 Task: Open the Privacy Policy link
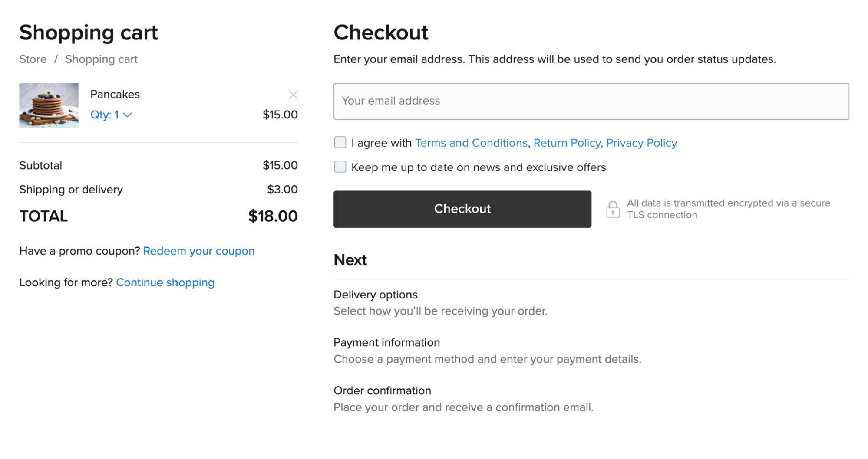[641, 143]
